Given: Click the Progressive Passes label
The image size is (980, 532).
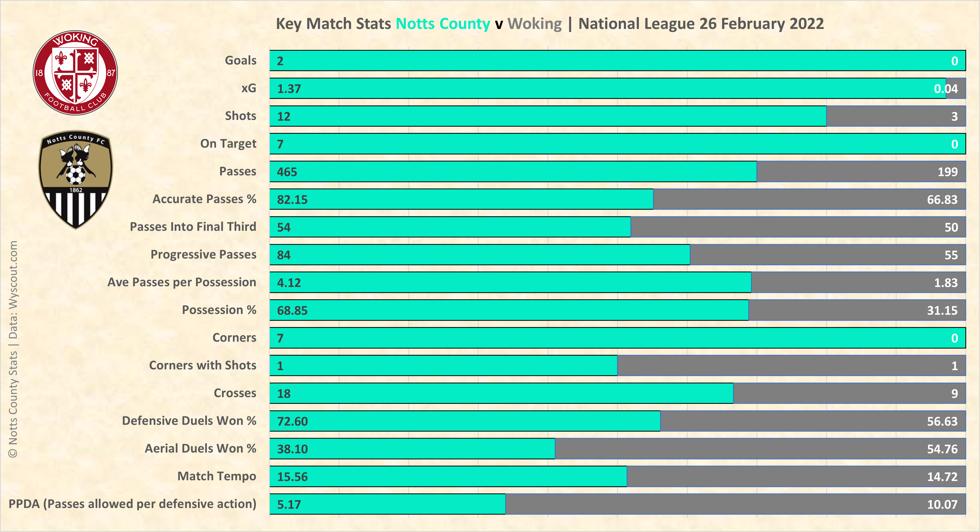Looking at the screenshot, I should [x=203, y=255].
